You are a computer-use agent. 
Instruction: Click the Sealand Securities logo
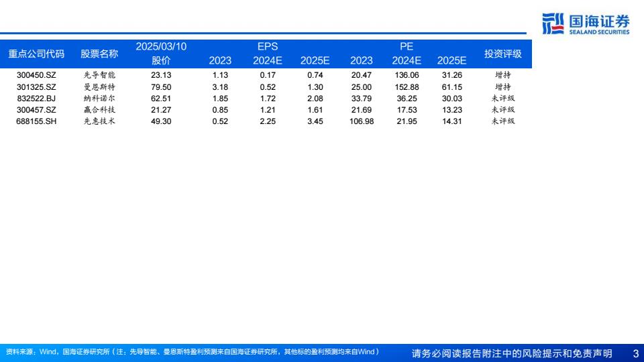[x=586, y=24]
